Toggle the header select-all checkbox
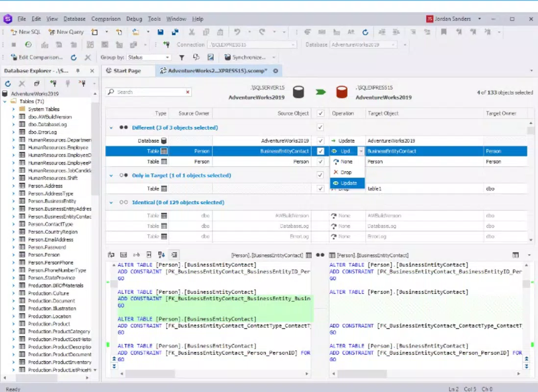Viewport: 538px width, 392px height. (320, 113)
